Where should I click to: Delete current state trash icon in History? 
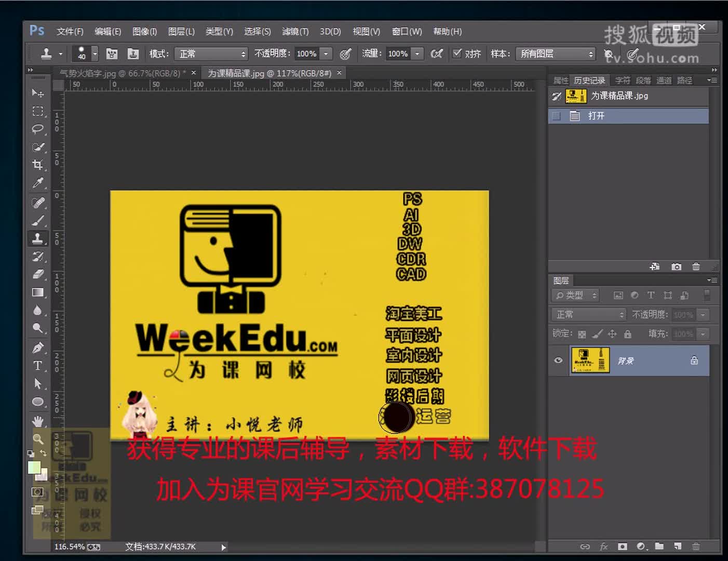point(696,266)
